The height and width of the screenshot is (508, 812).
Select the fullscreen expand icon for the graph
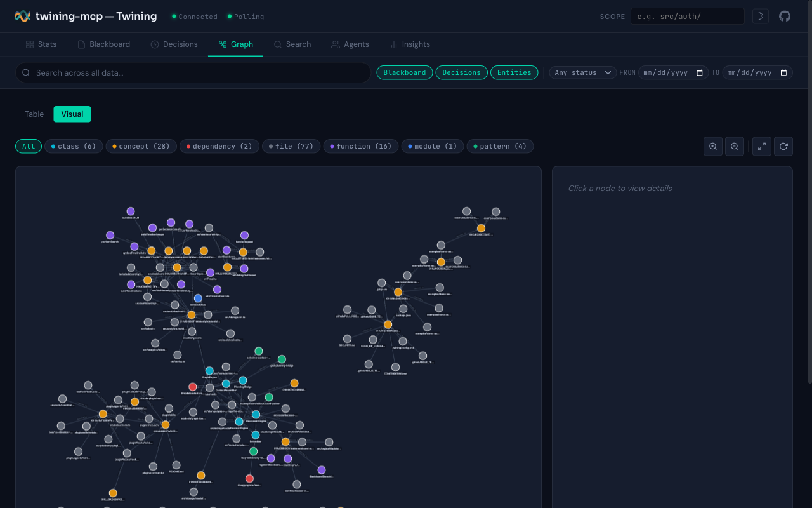click(x=761, y=146)
